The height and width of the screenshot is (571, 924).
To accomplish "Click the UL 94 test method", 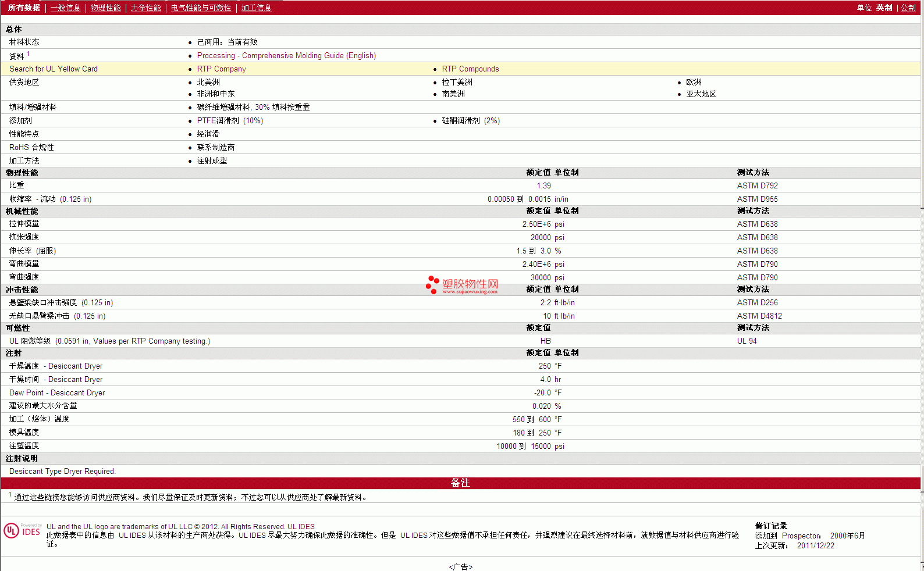I will tap(747, 341).
